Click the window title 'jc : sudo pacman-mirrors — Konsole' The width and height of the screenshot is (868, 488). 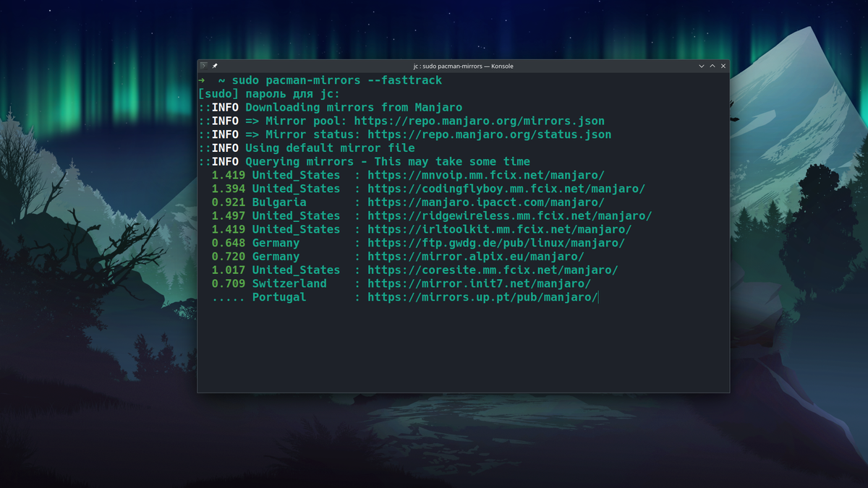(x=463, y=66)
